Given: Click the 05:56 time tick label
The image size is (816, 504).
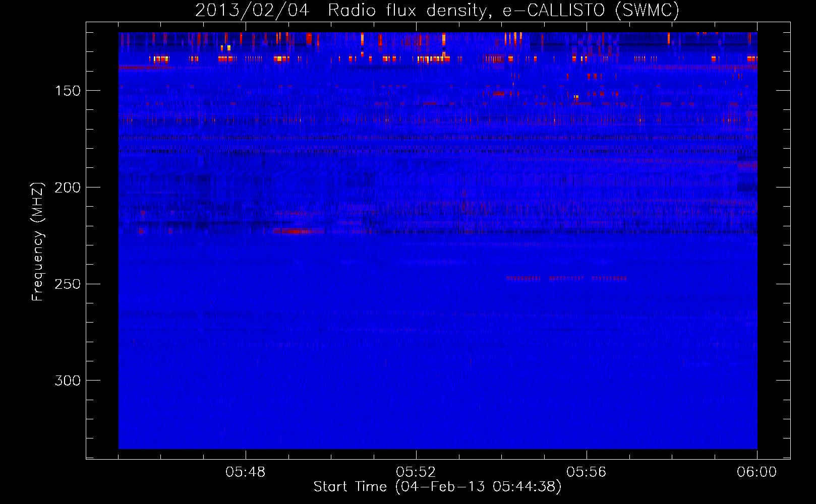Looking at the screenshot, I should [587, 472].
